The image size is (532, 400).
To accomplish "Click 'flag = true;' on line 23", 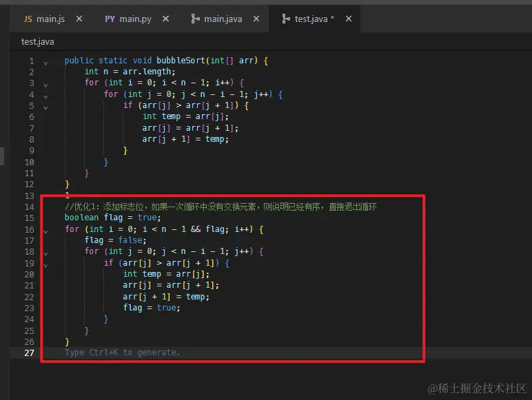I will 152,308.
